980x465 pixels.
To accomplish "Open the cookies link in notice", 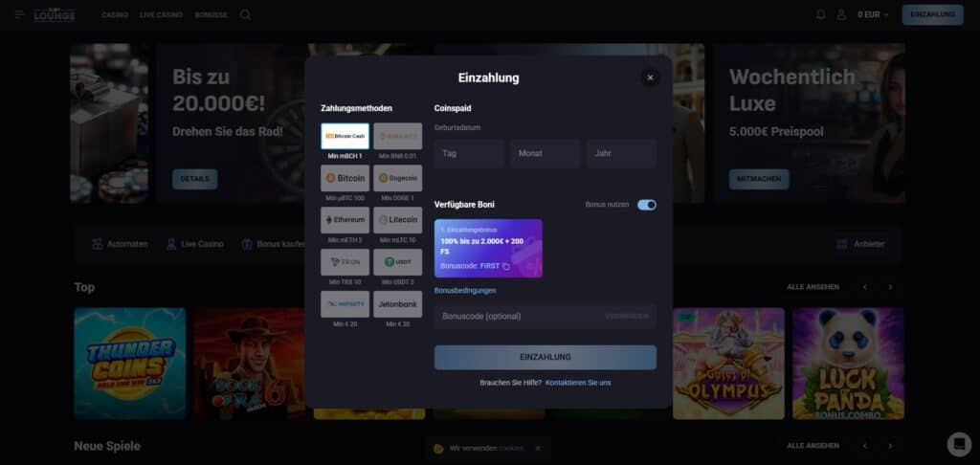I will point(511,448).
